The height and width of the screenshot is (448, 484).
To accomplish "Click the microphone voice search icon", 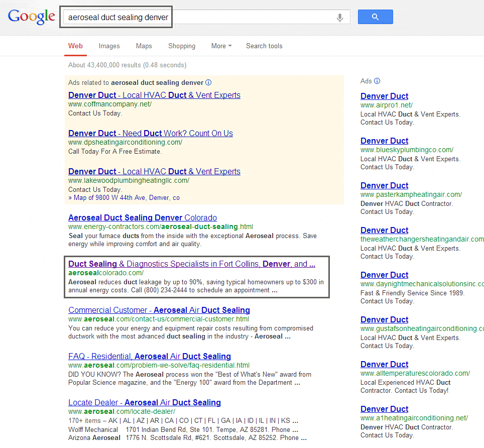I will point(340,17).
